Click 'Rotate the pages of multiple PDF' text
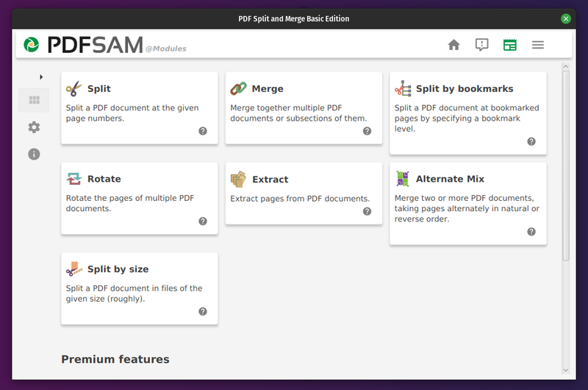Screen dimensions: 588x390 pyautogui.click(x=130, y=198)
